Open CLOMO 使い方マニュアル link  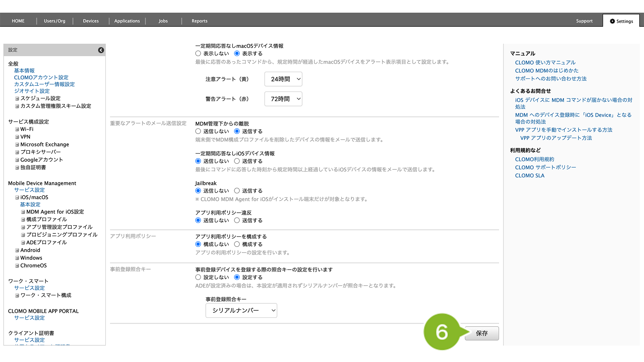pos(545,63)
